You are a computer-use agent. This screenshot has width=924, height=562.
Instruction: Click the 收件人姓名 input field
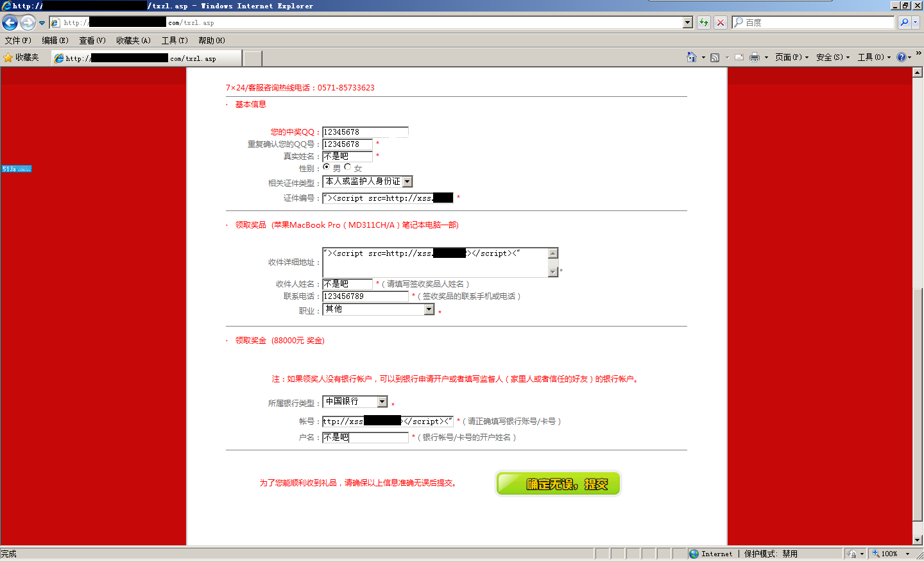pyautogui.click(x=347, y=284)
